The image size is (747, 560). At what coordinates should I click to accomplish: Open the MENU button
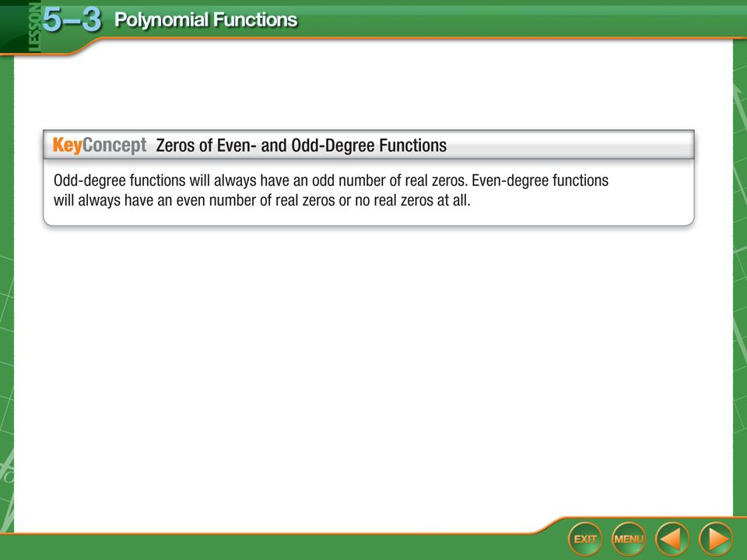[x=629, y=539]
